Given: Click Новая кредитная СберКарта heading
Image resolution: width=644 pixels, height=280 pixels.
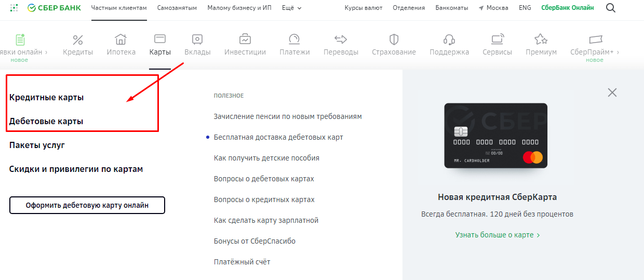Looking at the screenshot, I should click(498, 197).
